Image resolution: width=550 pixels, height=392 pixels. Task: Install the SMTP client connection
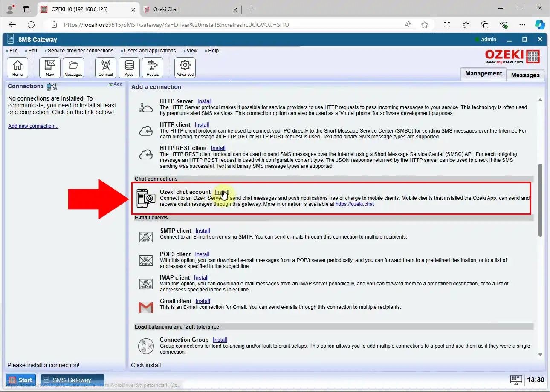[x=203, y=231]
